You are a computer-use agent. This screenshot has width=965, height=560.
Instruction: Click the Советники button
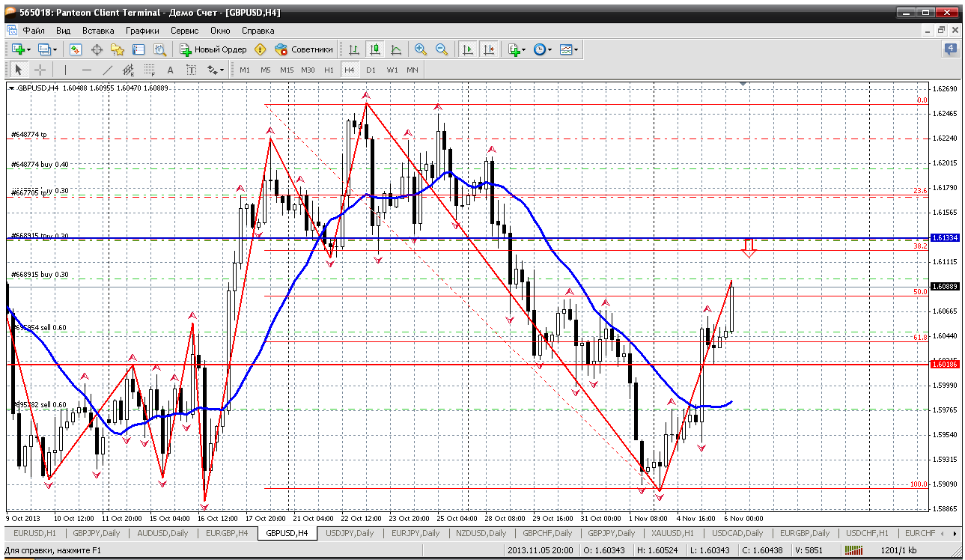(304, 49)
